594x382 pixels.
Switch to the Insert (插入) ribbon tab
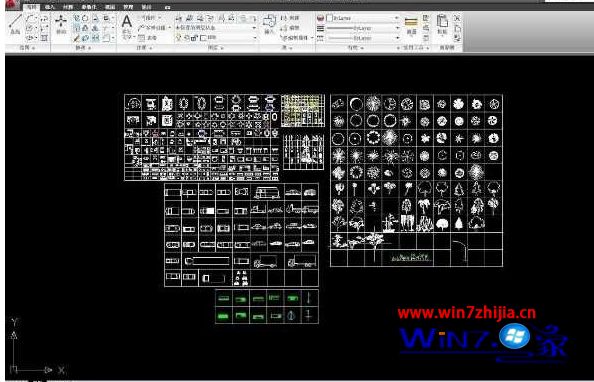(x=50, y=7)
